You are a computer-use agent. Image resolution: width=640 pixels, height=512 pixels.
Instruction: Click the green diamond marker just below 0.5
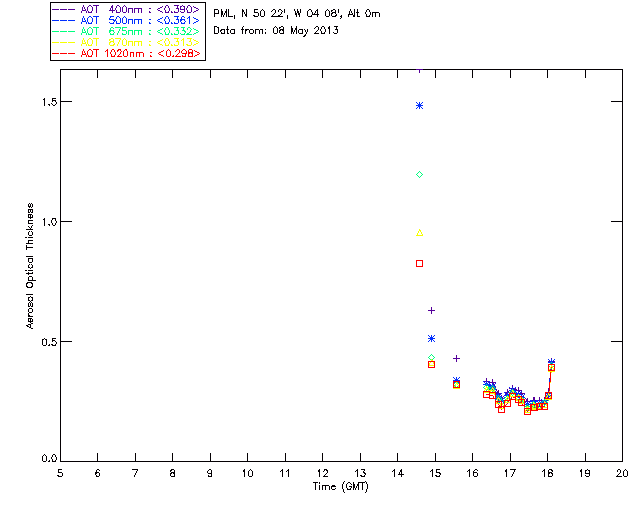coord(431,358)
